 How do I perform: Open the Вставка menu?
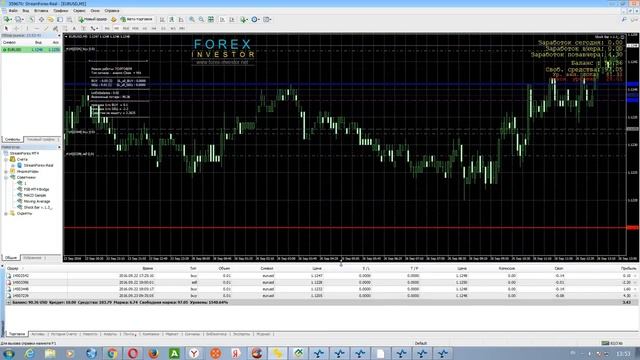coord(41,11)
